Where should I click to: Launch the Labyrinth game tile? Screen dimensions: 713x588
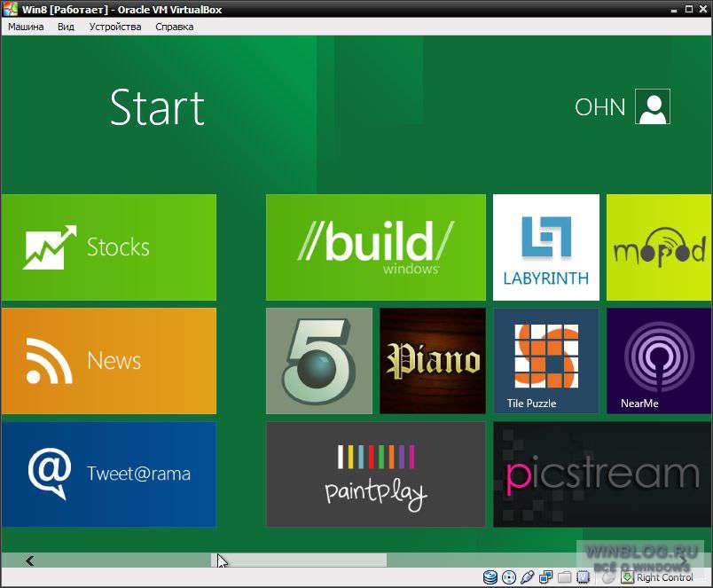point(546,247)
